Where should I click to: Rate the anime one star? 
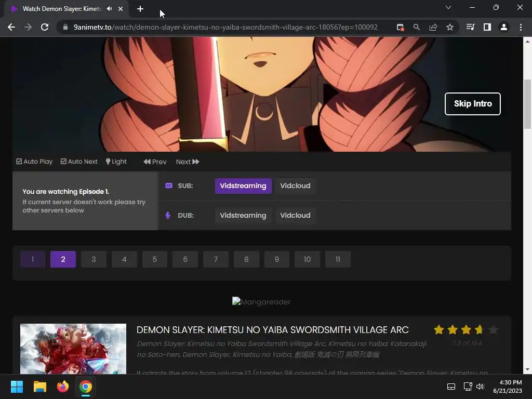(x=438, y=329)
